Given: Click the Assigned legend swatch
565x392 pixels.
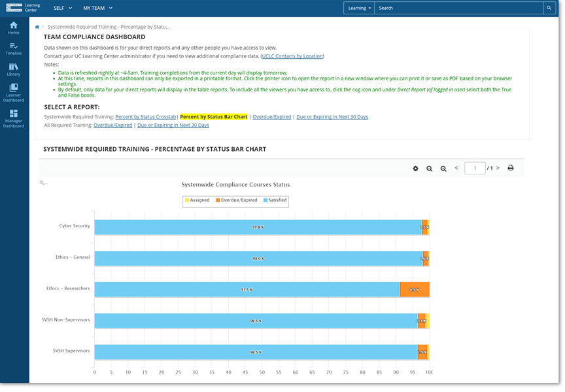Looking at the screenshot, I should pos(187,200).
